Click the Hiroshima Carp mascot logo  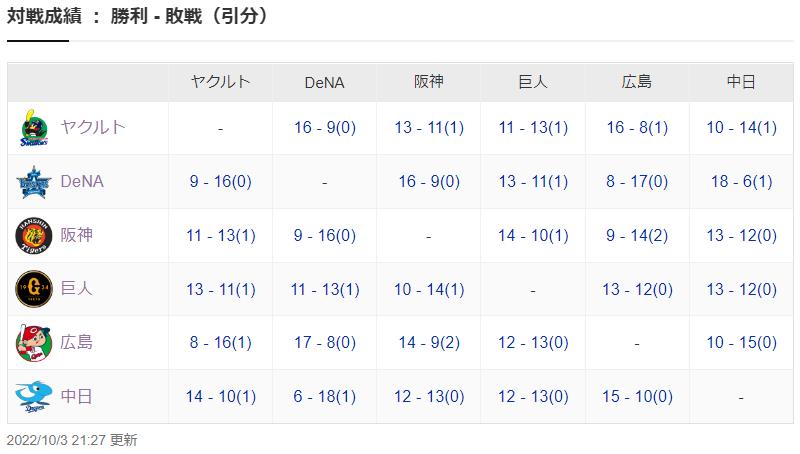[34, 343]
